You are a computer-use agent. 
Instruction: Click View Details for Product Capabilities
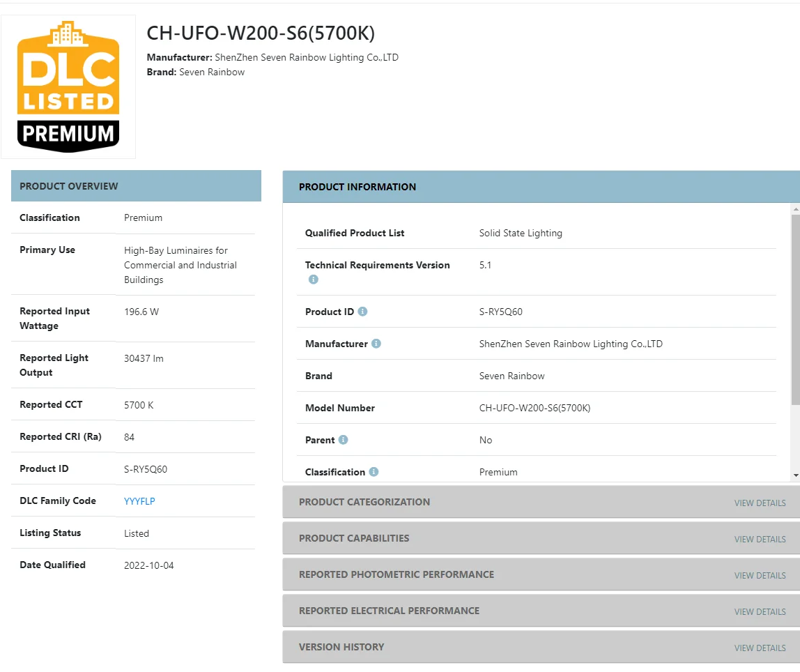(760, 539)
